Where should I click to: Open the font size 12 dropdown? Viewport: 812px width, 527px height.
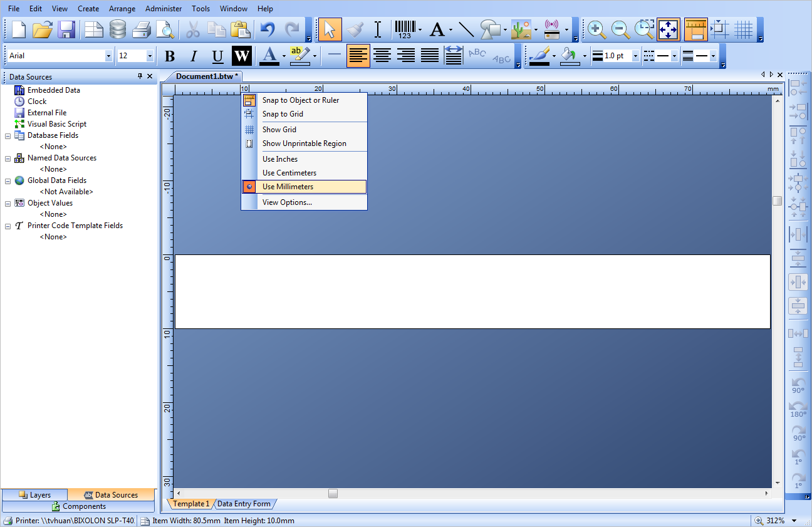150,56
